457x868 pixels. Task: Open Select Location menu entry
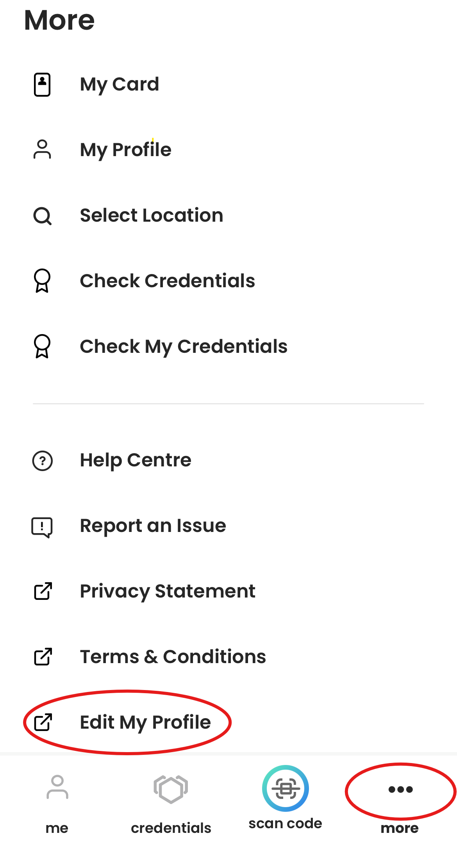click(x=152, y=215)
